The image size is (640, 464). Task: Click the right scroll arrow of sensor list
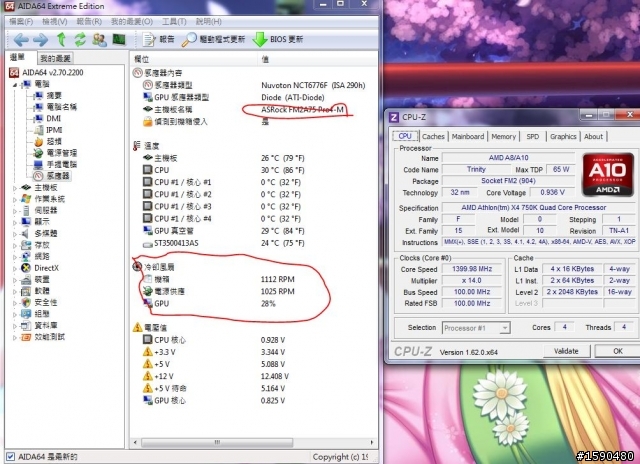[x=371, y=442]
